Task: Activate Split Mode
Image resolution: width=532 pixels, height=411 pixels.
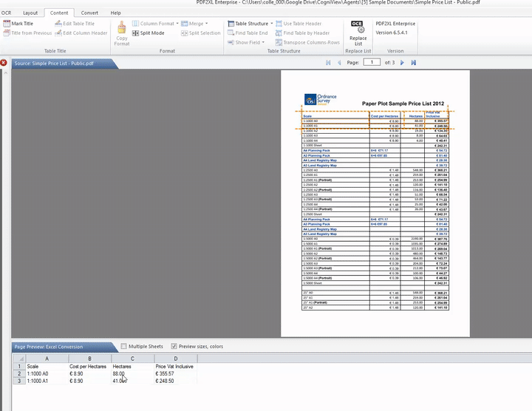Action: (x=149, y=33)
